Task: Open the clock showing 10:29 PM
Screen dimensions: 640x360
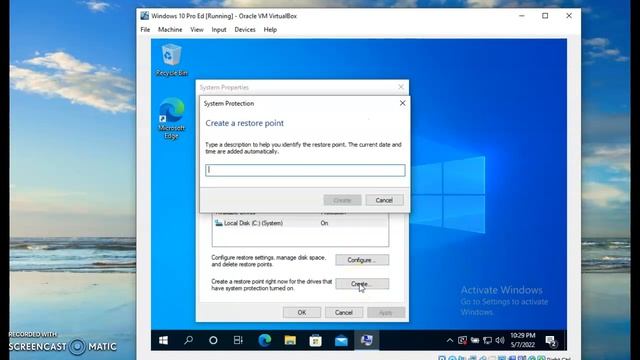Action: click(522, 340)
